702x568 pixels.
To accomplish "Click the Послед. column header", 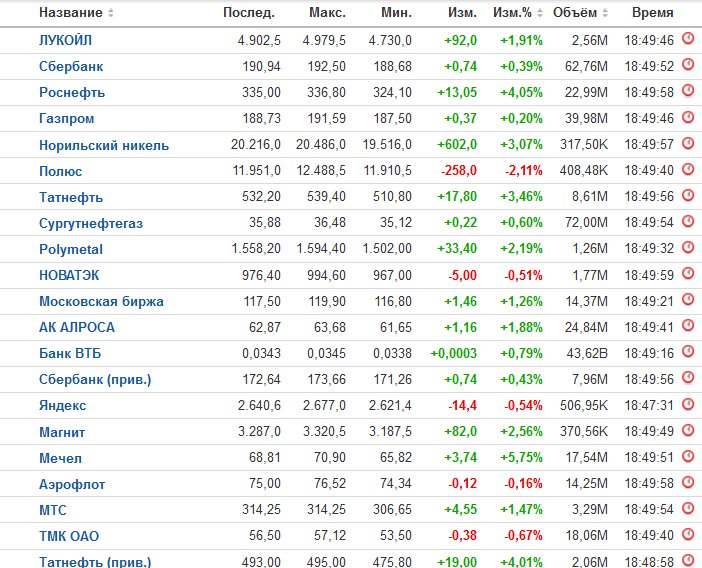I will (x=249, y=13).
